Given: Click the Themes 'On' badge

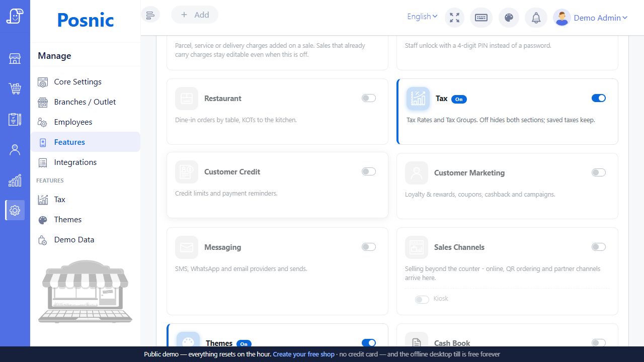Looking at the screenshot, I should 244,343.
